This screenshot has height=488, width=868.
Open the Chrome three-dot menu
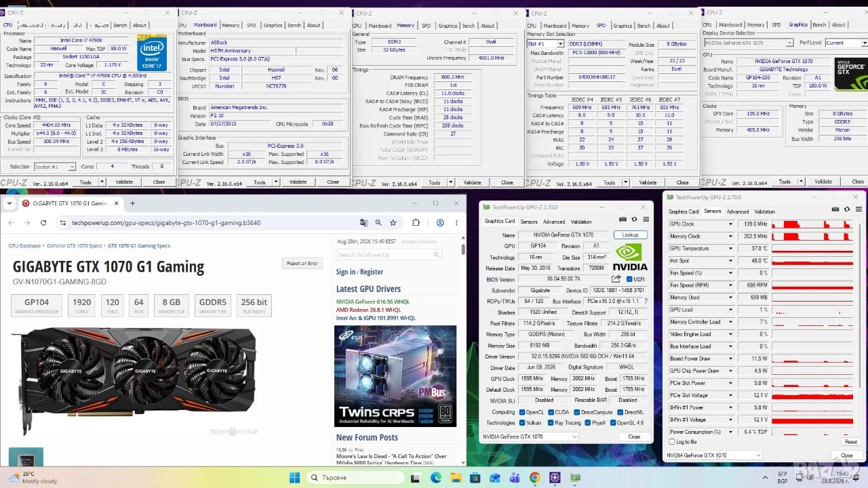tap(456, 222)
